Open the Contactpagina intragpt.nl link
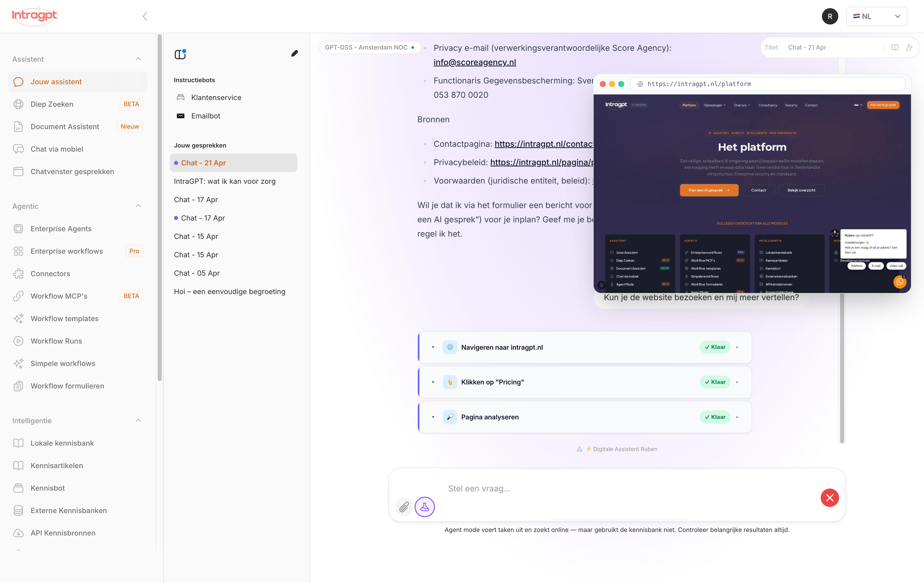The height and width of the screenshot is (583, 924). (x=544, y=144)
